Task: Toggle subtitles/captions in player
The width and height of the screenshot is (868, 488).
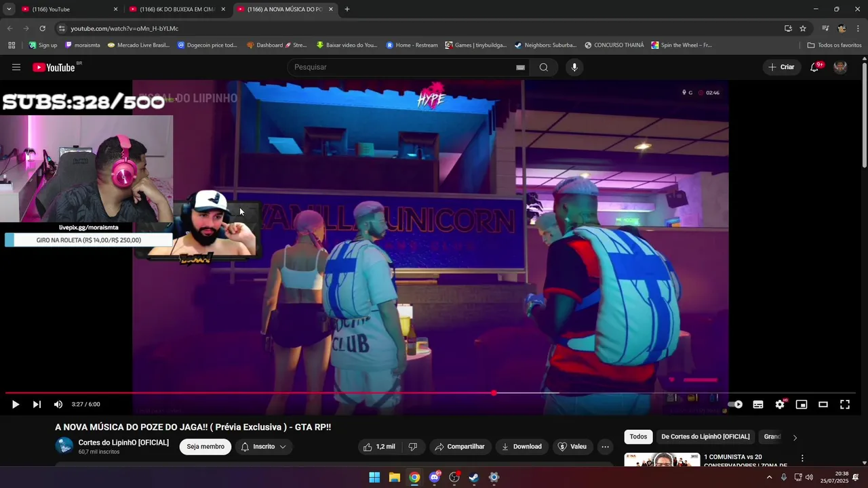Action: tap(758, 405)
